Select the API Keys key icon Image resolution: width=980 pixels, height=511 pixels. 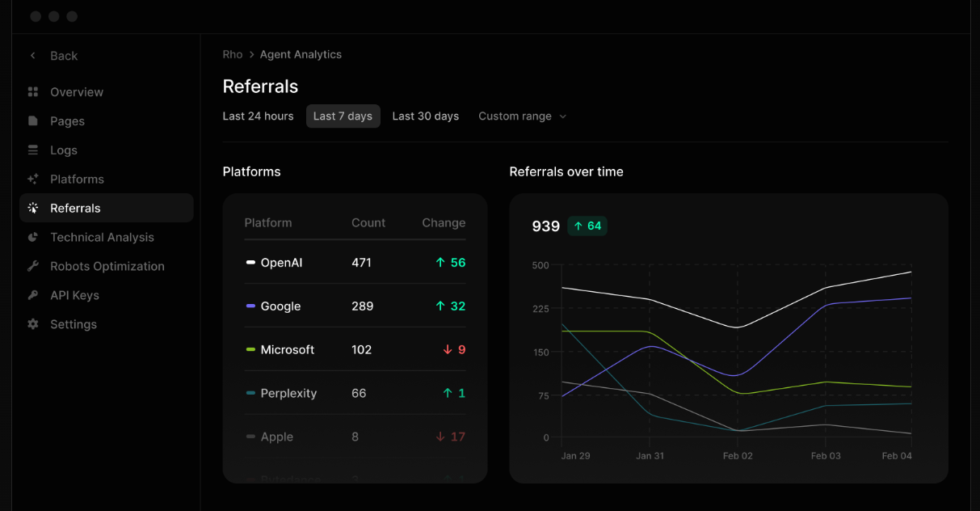click(x=32, y=295)
